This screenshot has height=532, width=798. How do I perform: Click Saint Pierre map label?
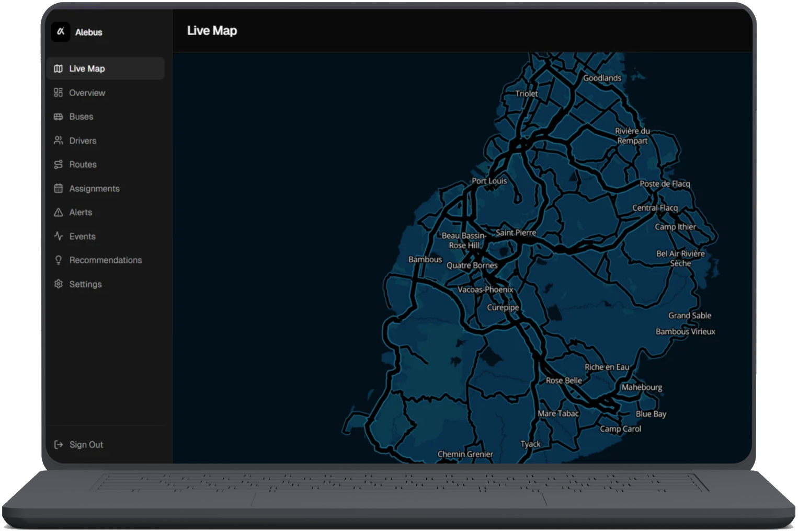point(516,233)
